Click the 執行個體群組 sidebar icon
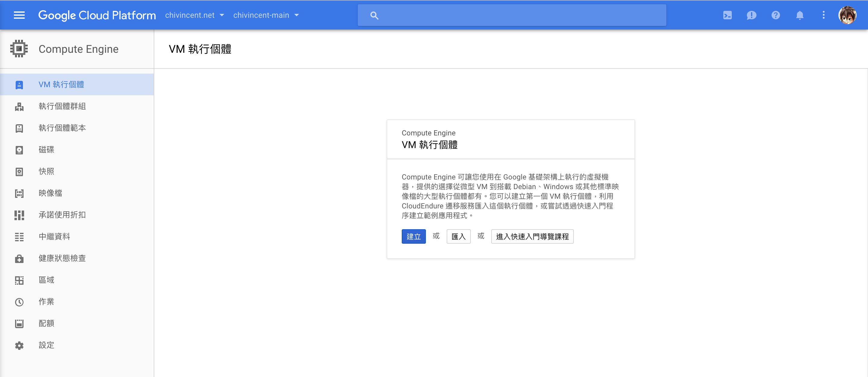 [19, 106]
